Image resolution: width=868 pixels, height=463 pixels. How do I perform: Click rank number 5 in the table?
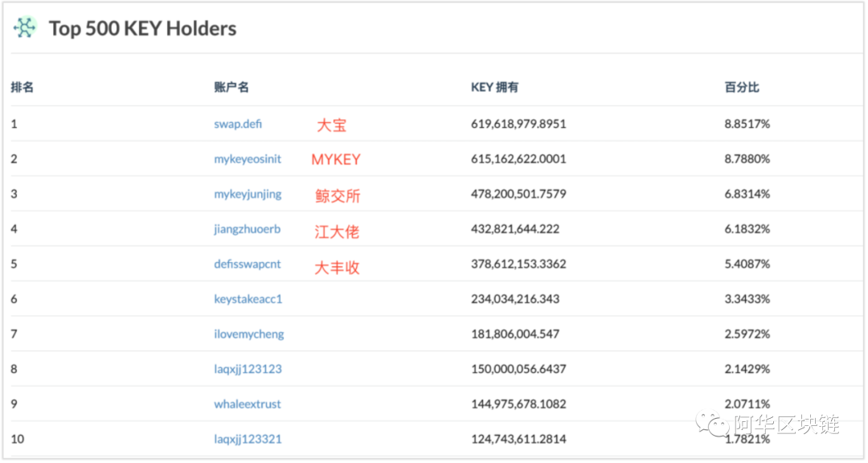click(x=14, y=264)
